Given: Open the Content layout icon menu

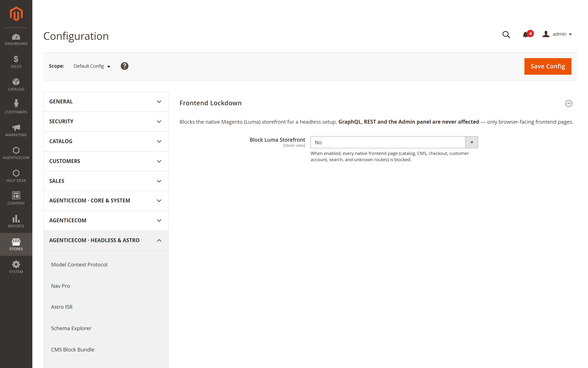Looking at the screenshot, I should (16, 198).
